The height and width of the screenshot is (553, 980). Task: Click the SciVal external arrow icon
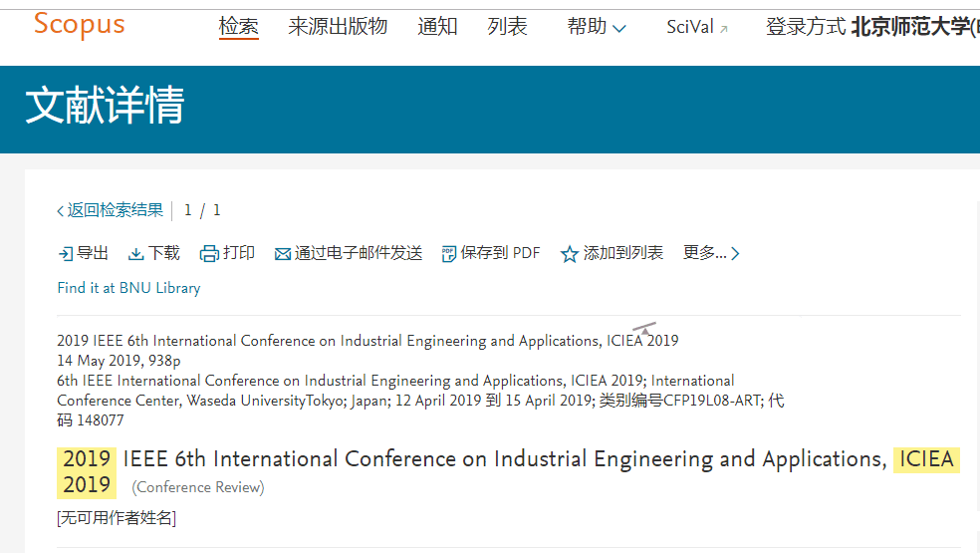pos(724,29)
